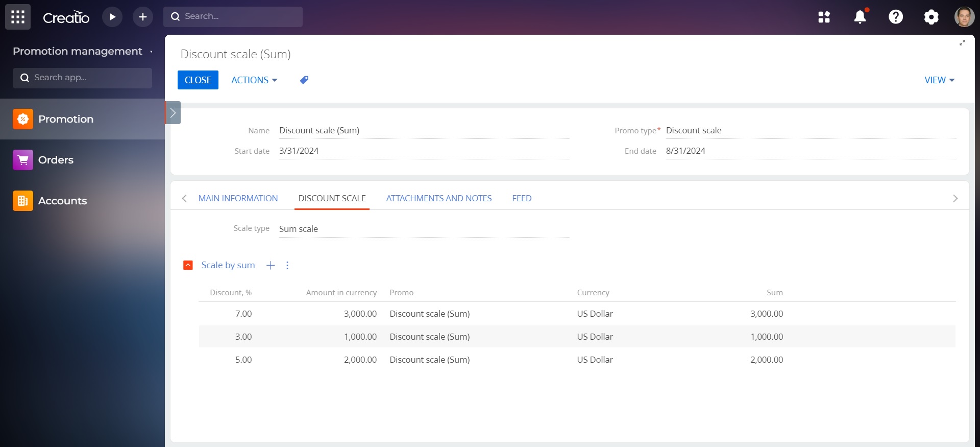The image size is (980, 447).
Task: Sort by the Amount in currency column header
Action: coord(341,293)
